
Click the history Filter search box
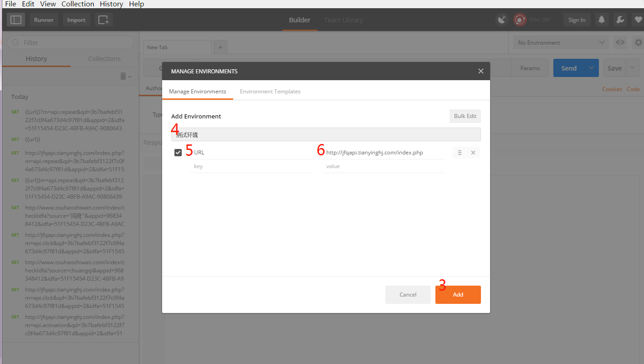[x=71, y=42]
